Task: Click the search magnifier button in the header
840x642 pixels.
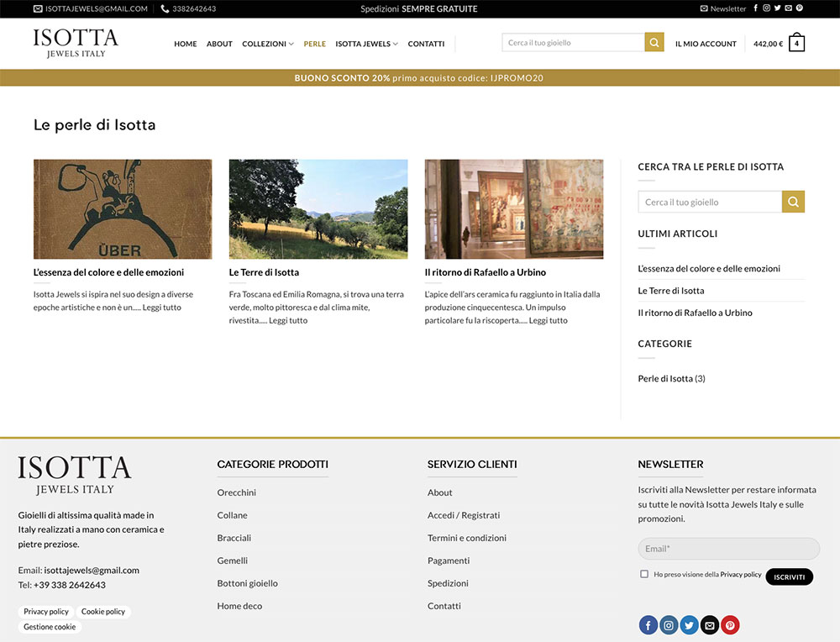Action: click(x=654, y=43)
